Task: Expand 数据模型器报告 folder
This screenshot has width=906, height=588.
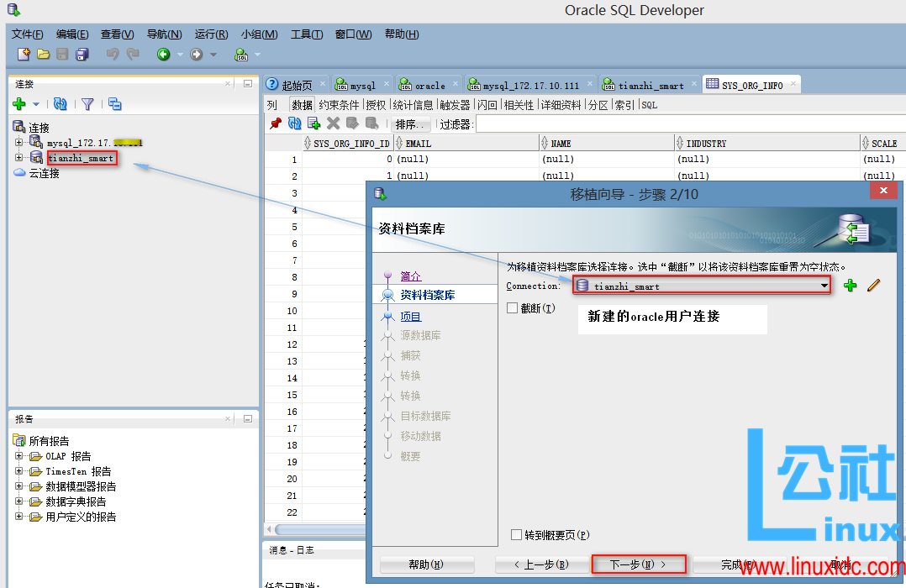Action: pos(19,486)
